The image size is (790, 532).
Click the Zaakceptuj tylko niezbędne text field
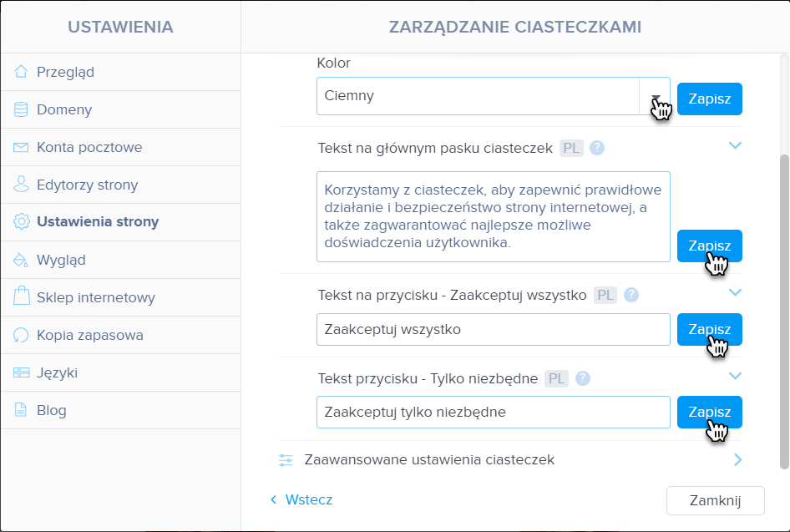pos(494,412)
